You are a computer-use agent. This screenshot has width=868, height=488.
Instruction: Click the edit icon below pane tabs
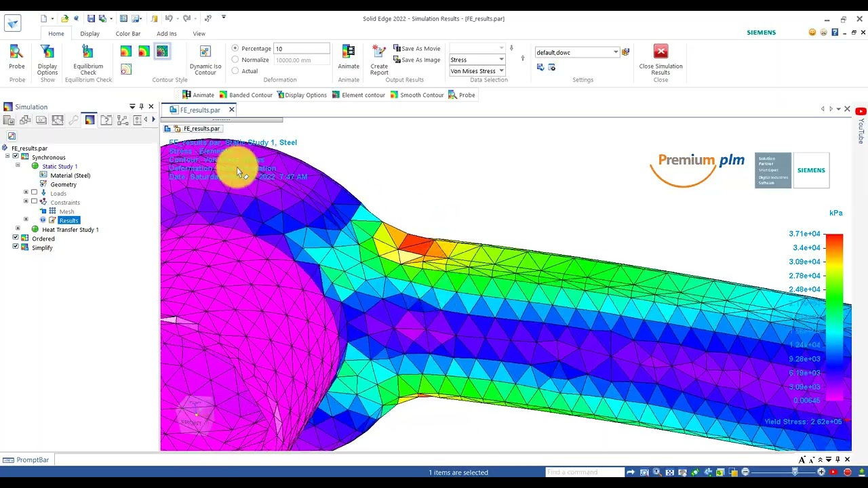click(12, 136)
